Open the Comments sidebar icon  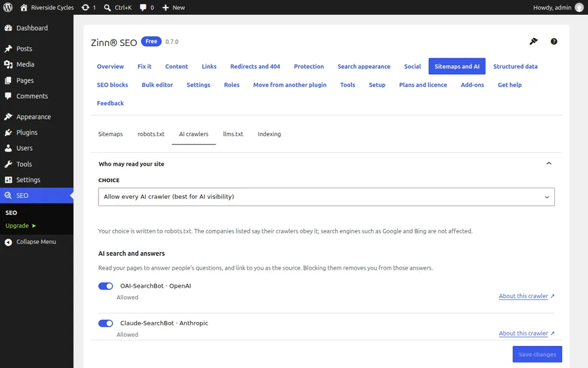(x=8, y=96)
